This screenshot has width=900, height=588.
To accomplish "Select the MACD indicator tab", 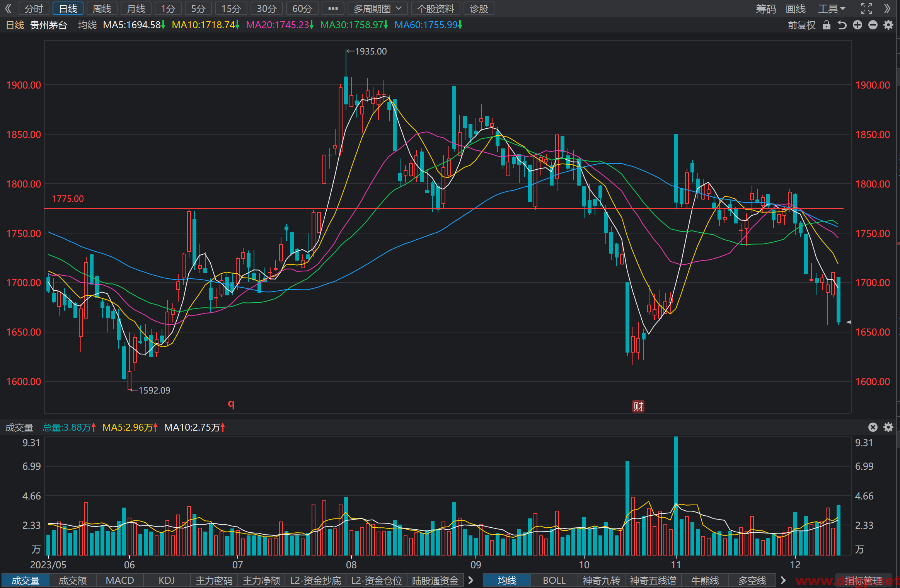I will point(120,580).
